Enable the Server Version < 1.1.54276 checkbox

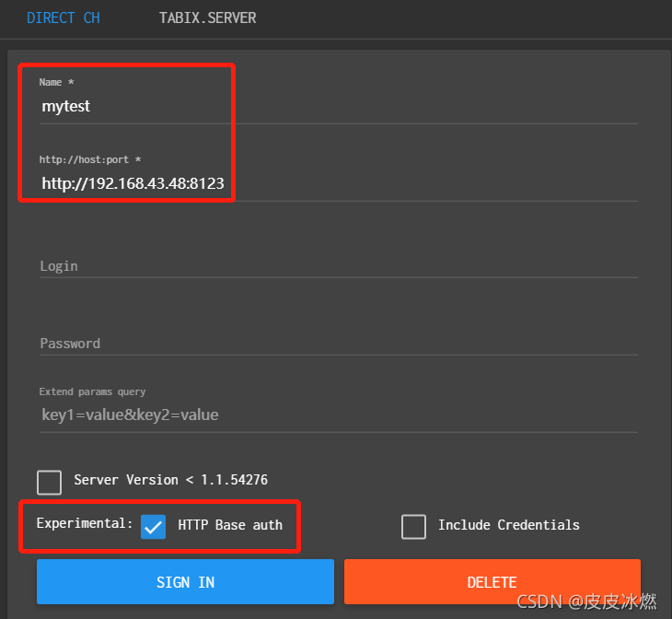click(50, 483)
